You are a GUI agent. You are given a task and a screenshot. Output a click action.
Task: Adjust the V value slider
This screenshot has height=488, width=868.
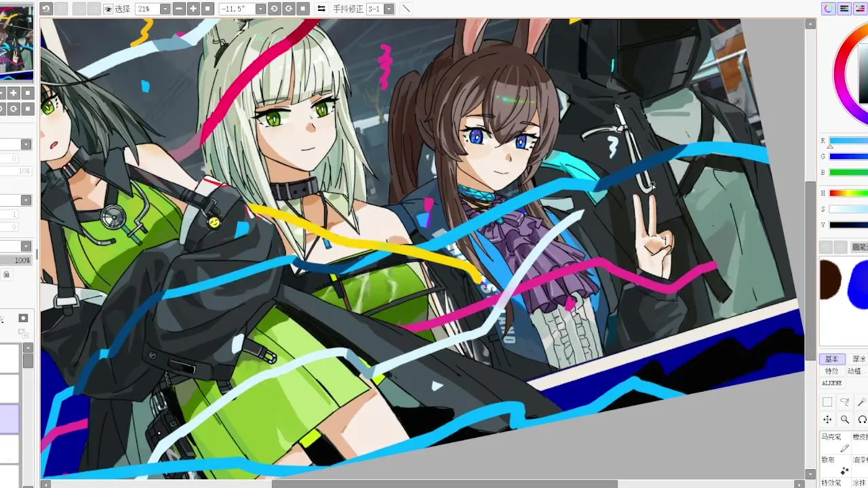(x=848, y=225)
